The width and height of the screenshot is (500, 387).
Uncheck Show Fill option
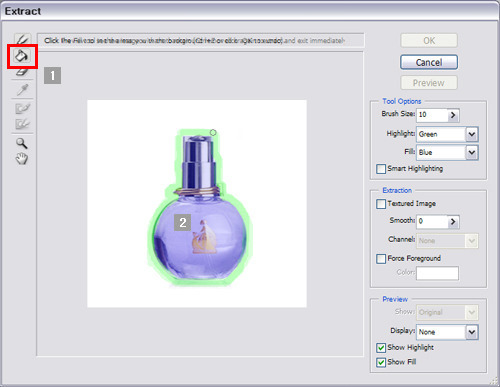381,362
